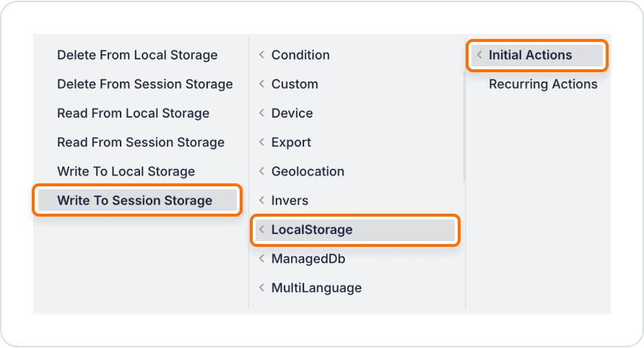Screen dimensions: 644x348
Task: Click the chevron beside Initial Actions
Action: tap(479, 55)
